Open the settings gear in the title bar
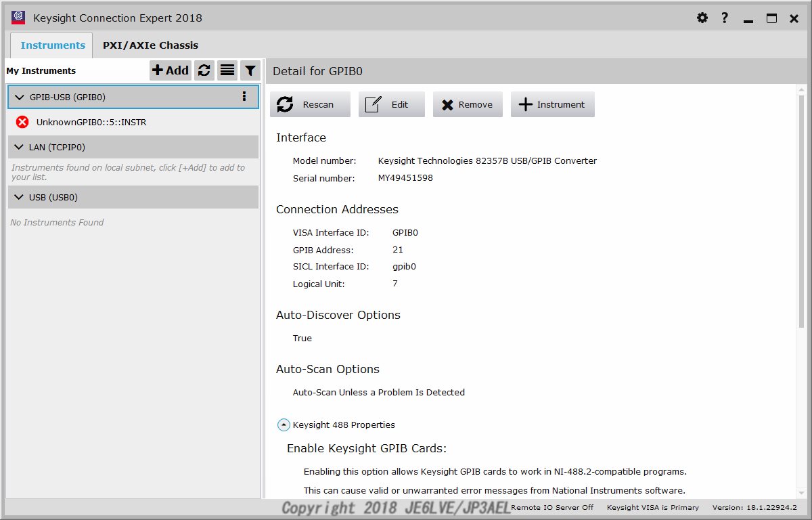Screen dimensions: 812x520 tap(702, 18)
